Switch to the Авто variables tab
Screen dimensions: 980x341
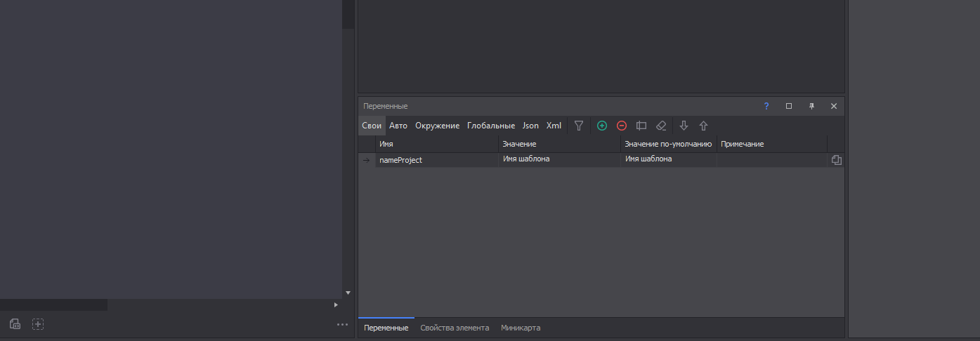pyautogui.click(x=398, y=126)
